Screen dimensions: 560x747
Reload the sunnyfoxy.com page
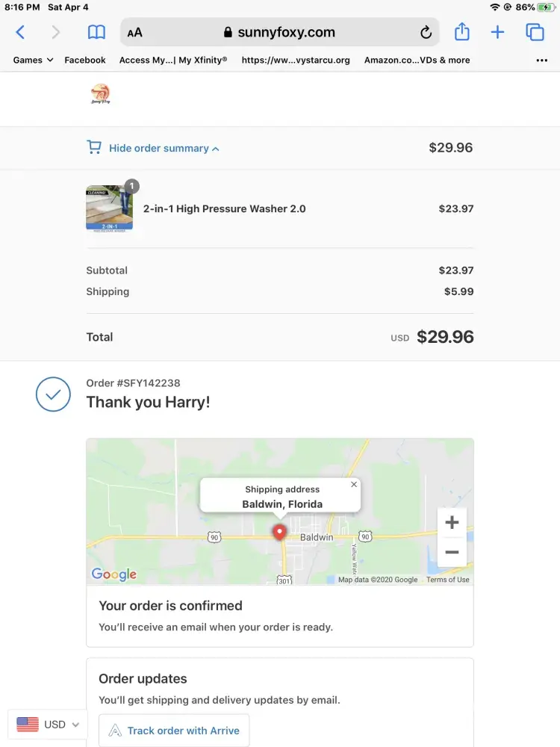[x=426, y=32]
